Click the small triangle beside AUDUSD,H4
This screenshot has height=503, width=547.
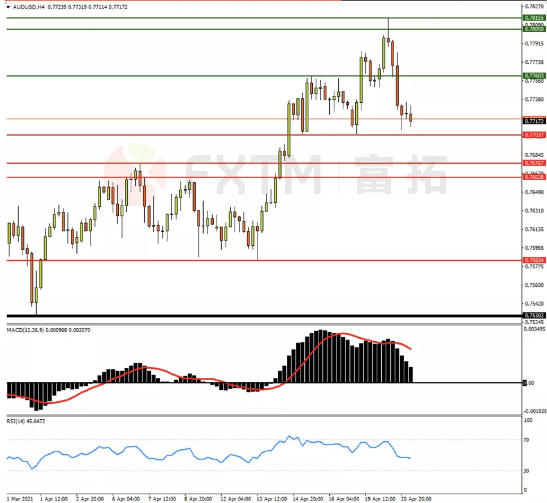tap(8, 7)
